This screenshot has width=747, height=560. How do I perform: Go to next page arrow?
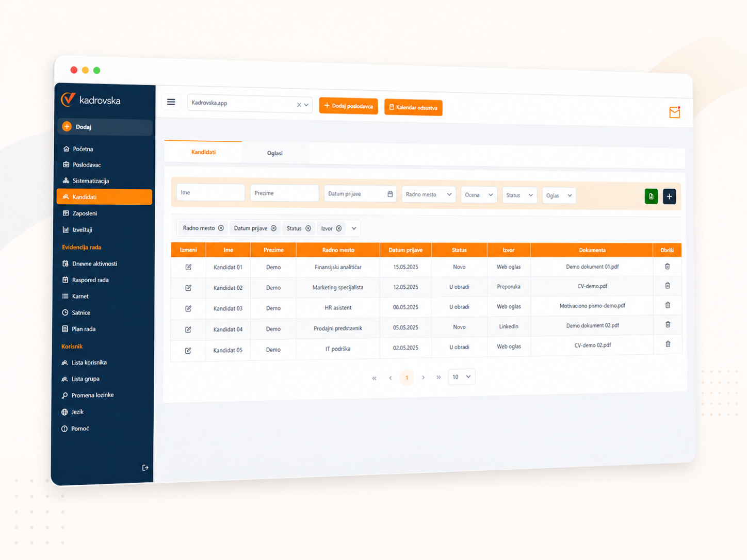tap(423, 377)
